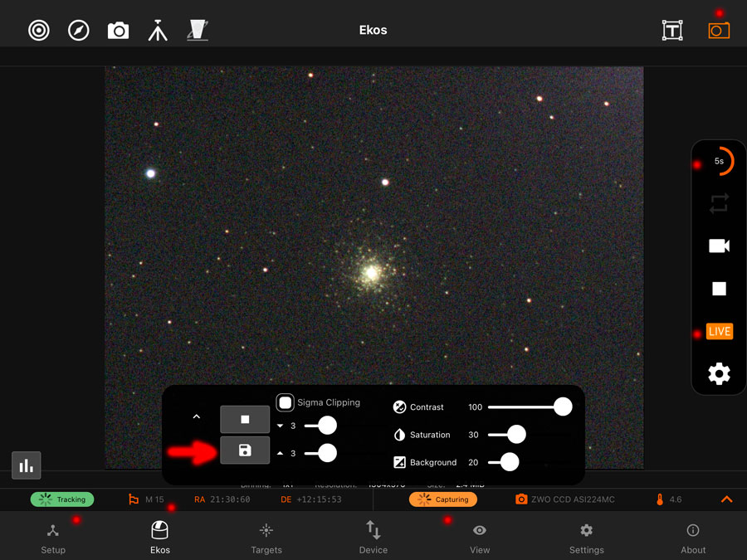Toggle the LIVE stacking mode
747x560 pixels.
[x=719, y=332]
